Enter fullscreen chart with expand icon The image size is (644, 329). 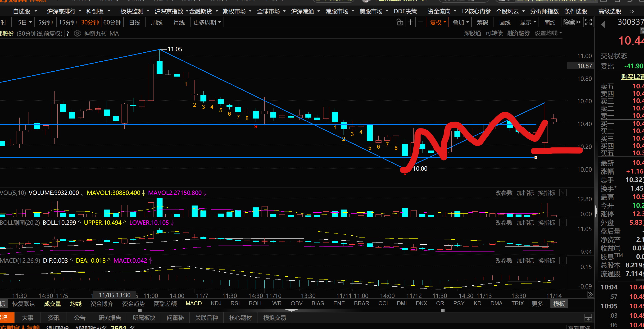click(x=589, y=23)
